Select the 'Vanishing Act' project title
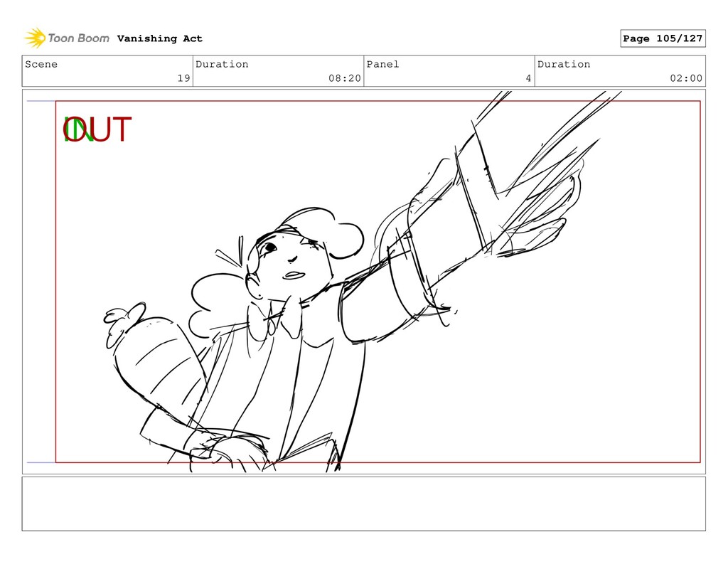 [x=160, y=38]
